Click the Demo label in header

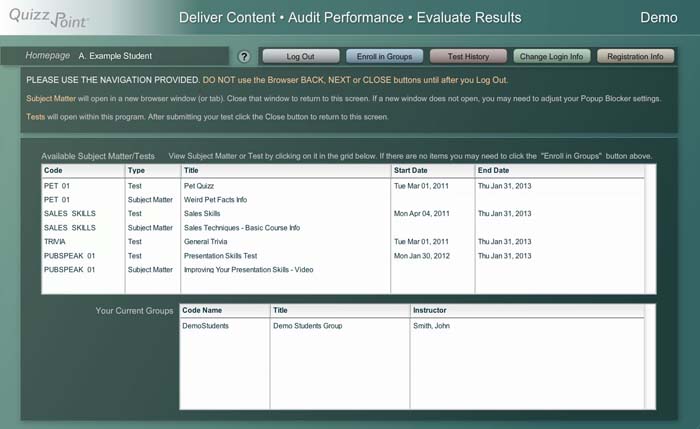(658, 17)
